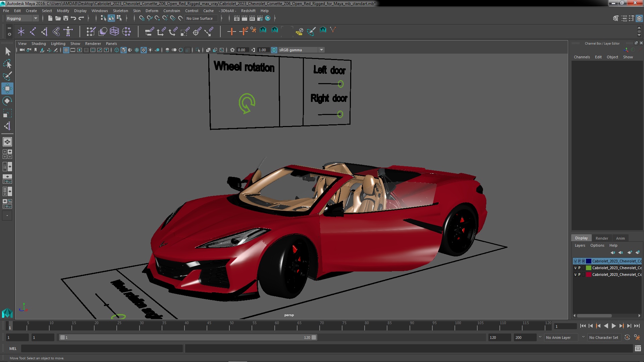Toggle playback P of the blue layer

pyautogui.click(x=579, y=261)
